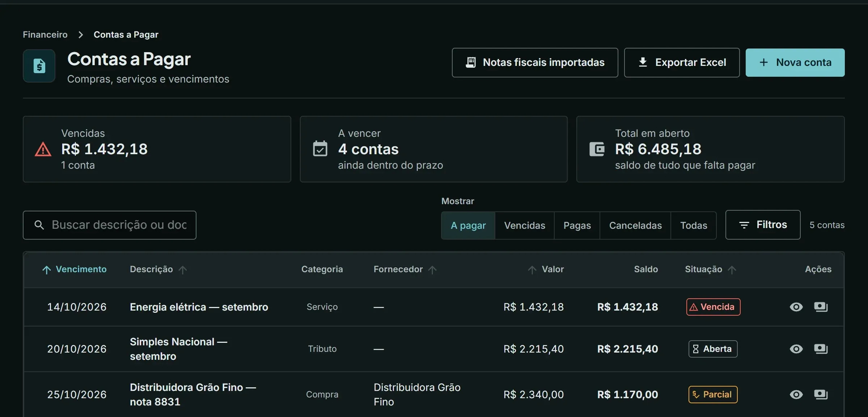
Task: Click the Contas a Pagar page header icon
Action: coord(39,66)
